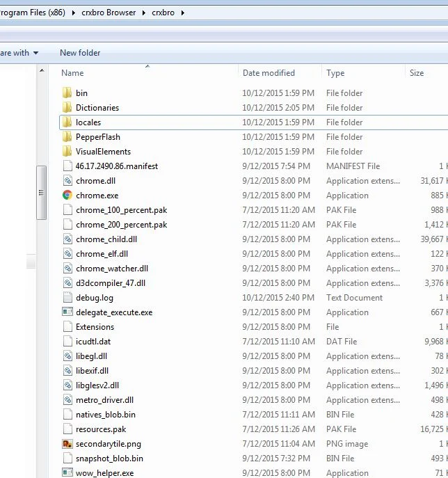Select the PepperFlash folder icon
Image resolution: width=448 pixels, height=478 pixels.
click(x=67, y=136)
